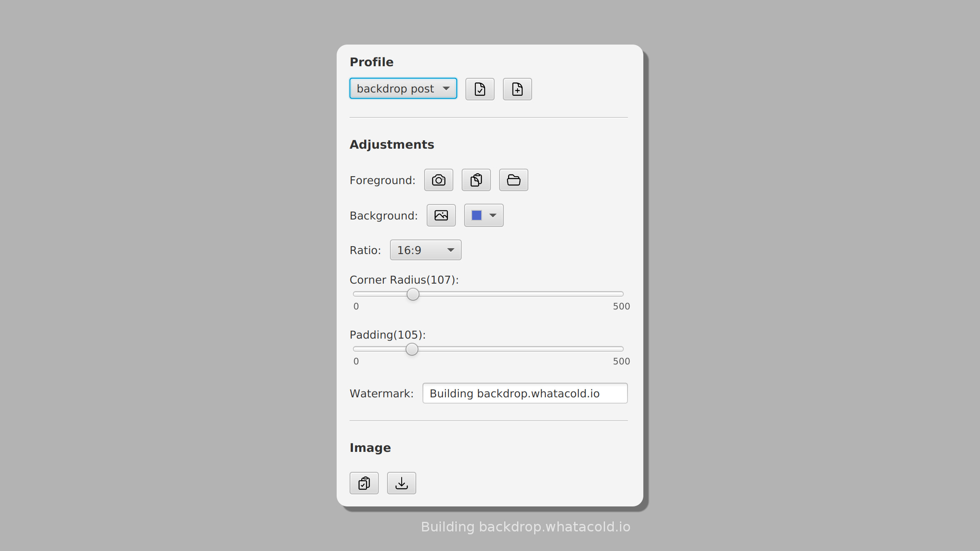
Task: Browse files for a foreground image
Action: (513, 180)
